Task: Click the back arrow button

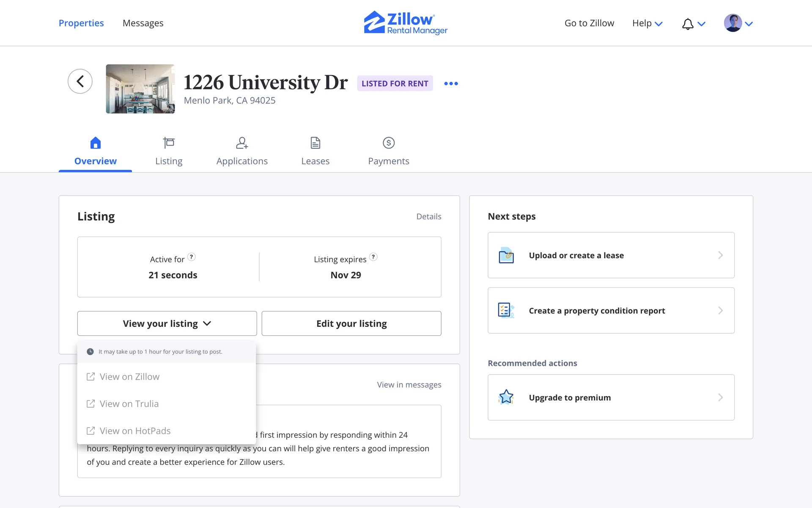Action: (x=80, y=81)
